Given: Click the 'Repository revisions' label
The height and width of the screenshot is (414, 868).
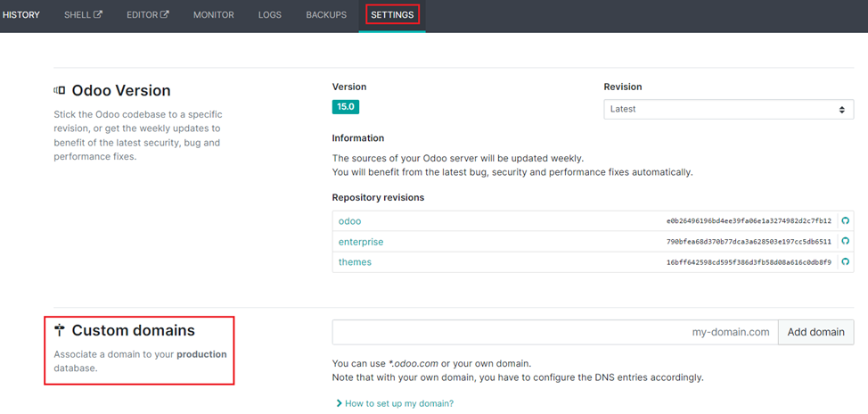Looking at the screenshot, I should [378, 197].
